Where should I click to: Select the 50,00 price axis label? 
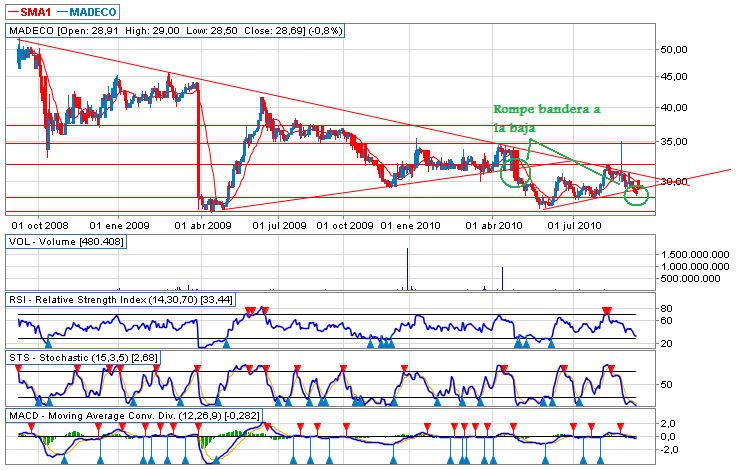tap(674, 49)
